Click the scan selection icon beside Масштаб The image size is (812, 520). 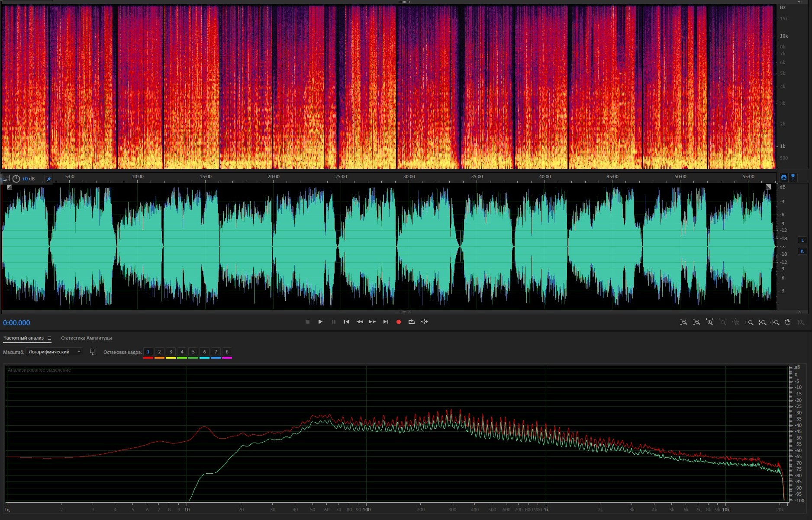[x=93, y=352]
